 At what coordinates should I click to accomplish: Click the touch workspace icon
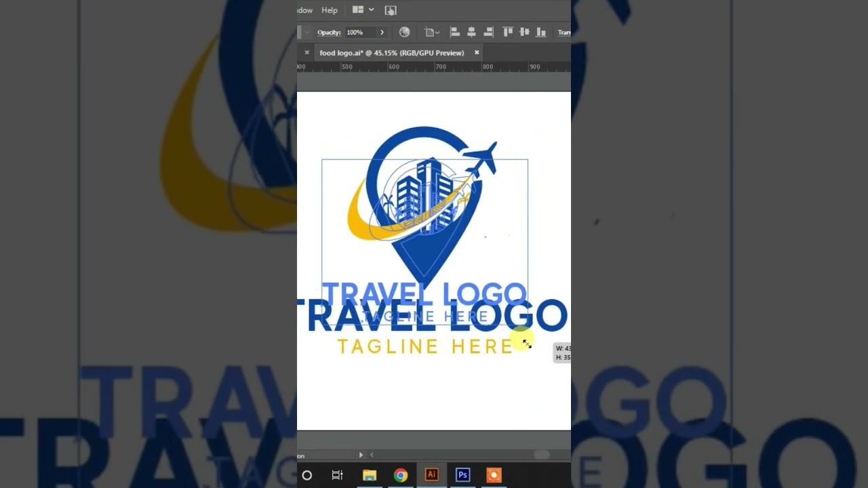(391, 10)
